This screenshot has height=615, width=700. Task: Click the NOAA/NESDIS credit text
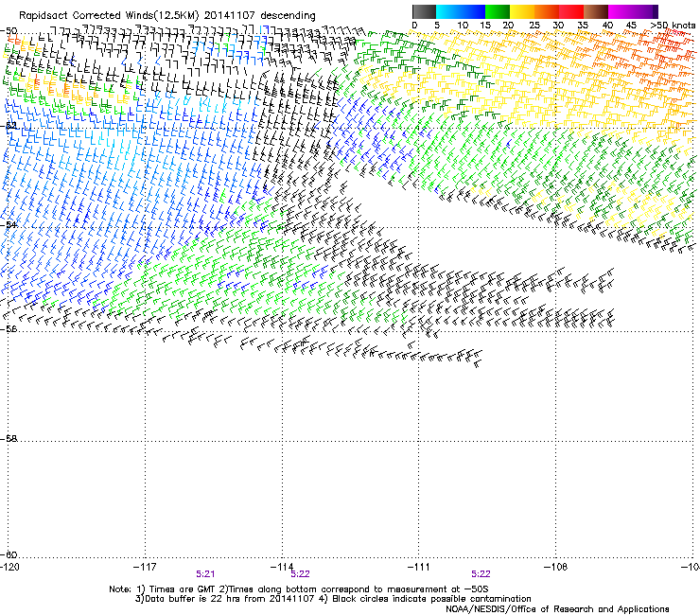[x=557, y=609]
